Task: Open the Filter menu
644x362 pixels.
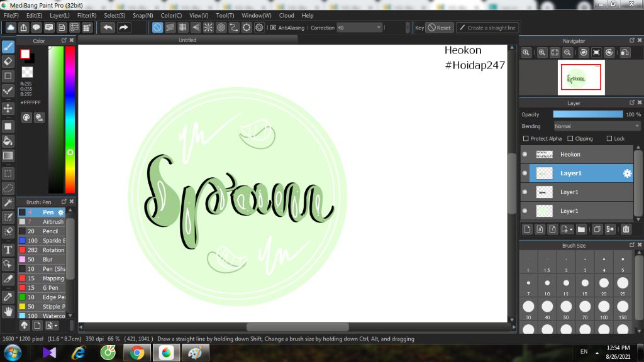Action: 87,15
